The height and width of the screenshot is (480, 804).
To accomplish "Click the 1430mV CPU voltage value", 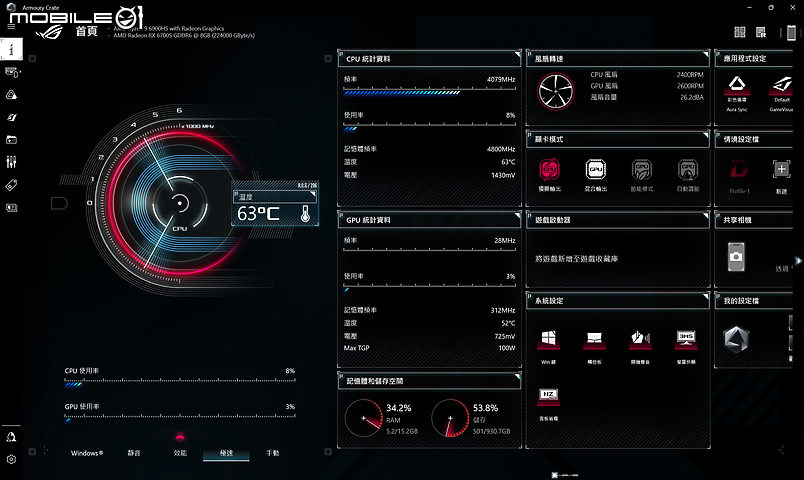I will coord(503,175).
